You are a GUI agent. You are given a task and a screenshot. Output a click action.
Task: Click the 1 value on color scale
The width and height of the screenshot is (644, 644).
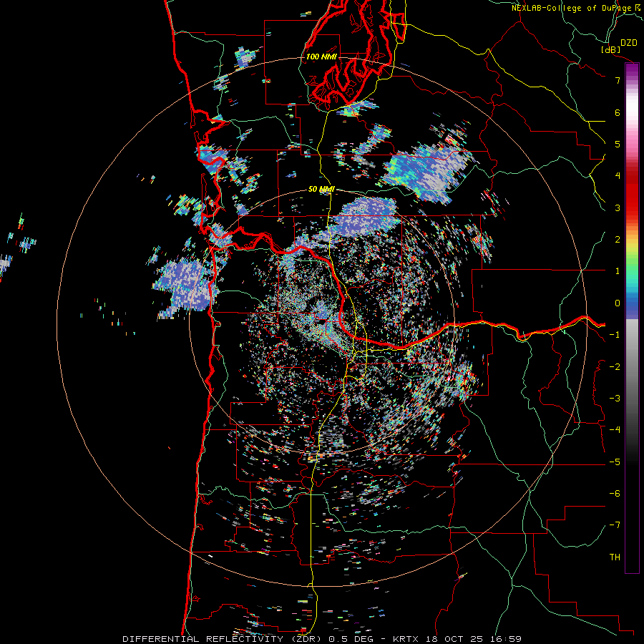(x=618, y=271)
